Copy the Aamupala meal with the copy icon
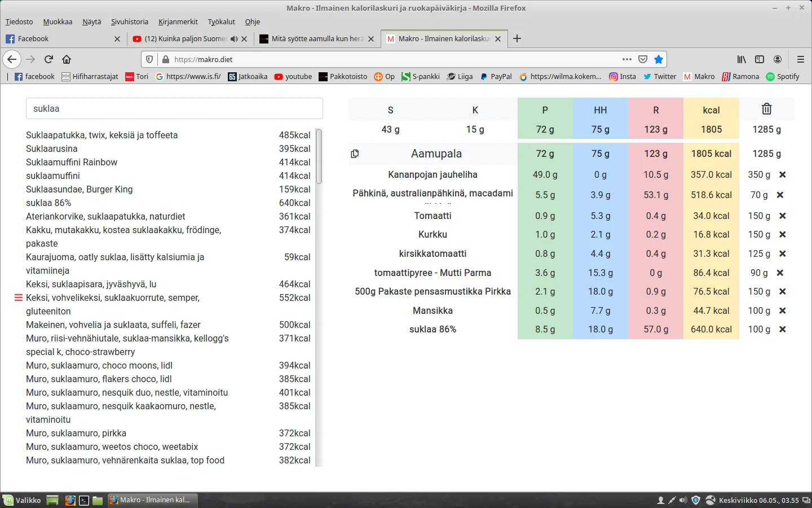812x508 pixels. point(355,154)
